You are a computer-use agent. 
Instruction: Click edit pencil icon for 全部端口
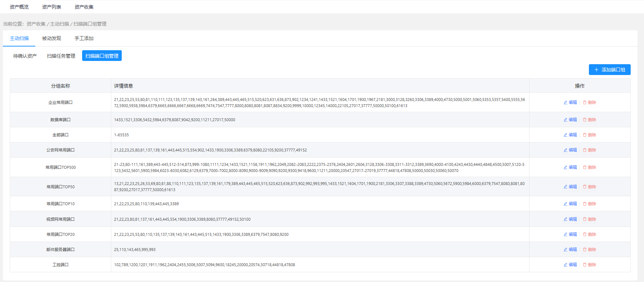(x=565, y=135)
